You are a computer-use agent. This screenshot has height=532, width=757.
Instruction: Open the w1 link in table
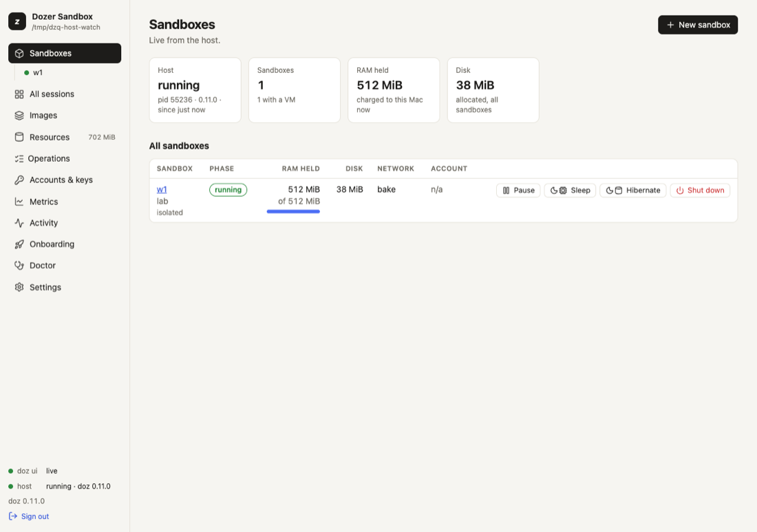pos(162,190)
